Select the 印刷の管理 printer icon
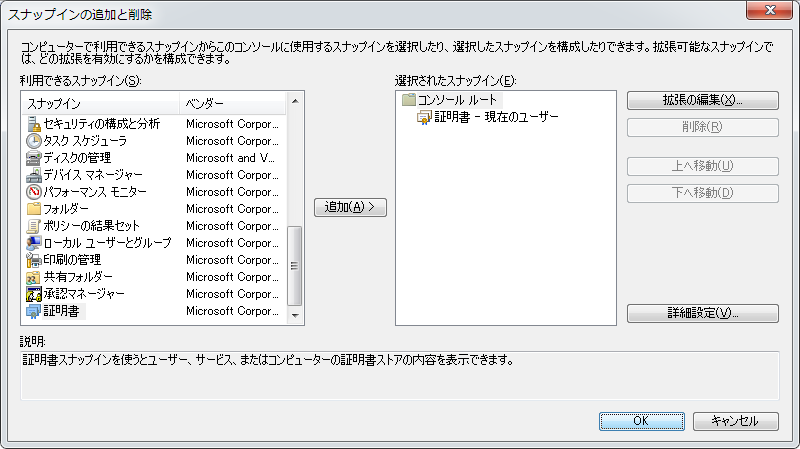Image resolution: width=800 pixels, height=449 pixels. coord(34,260)
